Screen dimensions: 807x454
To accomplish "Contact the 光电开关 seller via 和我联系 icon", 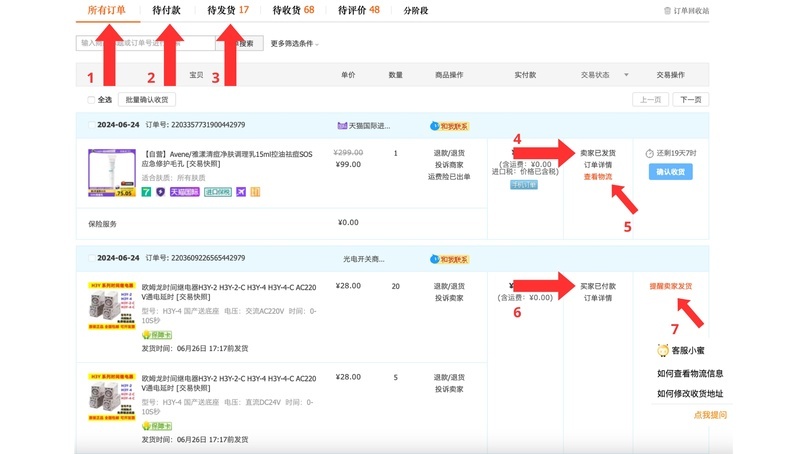I will pyautogui.click(x=449, y=259).
